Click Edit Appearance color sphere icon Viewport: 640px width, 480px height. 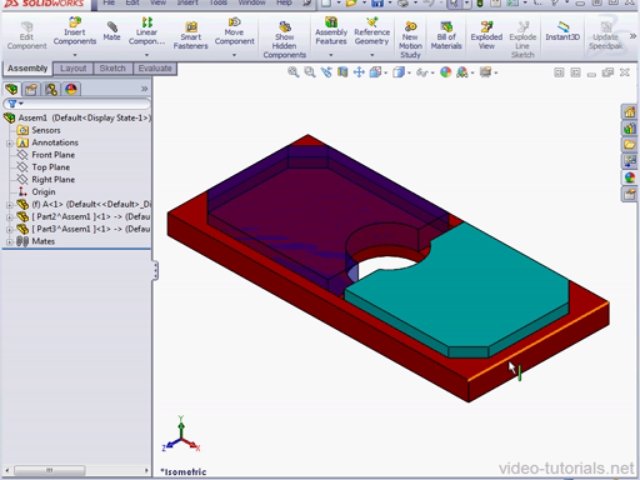coord(445,72)
